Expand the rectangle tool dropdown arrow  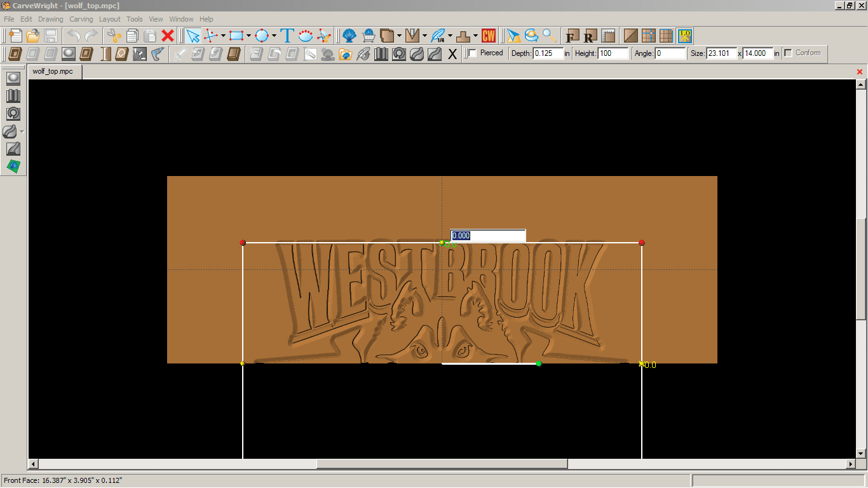[x=248, y=36]
